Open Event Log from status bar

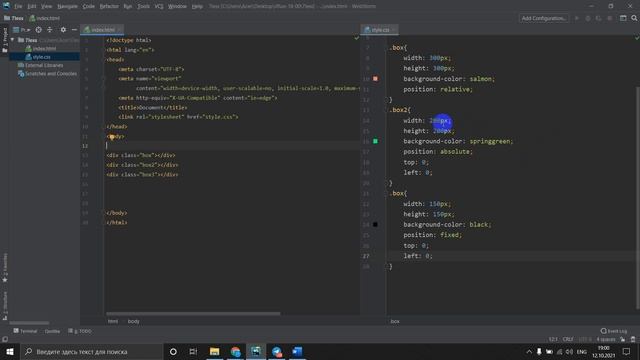click(x=613, y=331)
